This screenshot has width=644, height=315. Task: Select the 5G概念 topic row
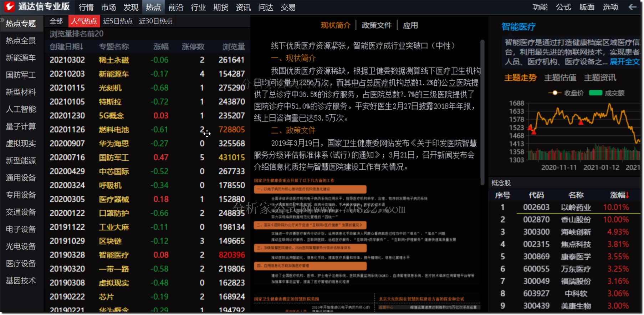[x=147, y=116]
